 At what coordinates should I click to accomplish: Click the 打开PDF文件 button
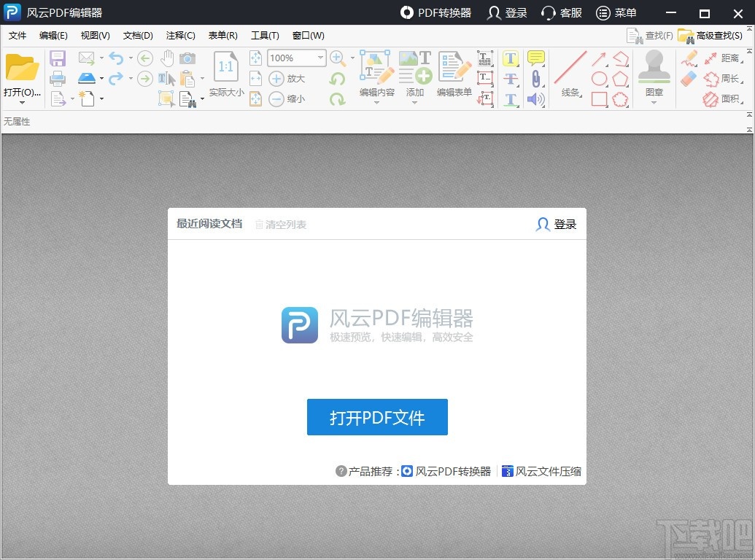[x=377, y=416]
